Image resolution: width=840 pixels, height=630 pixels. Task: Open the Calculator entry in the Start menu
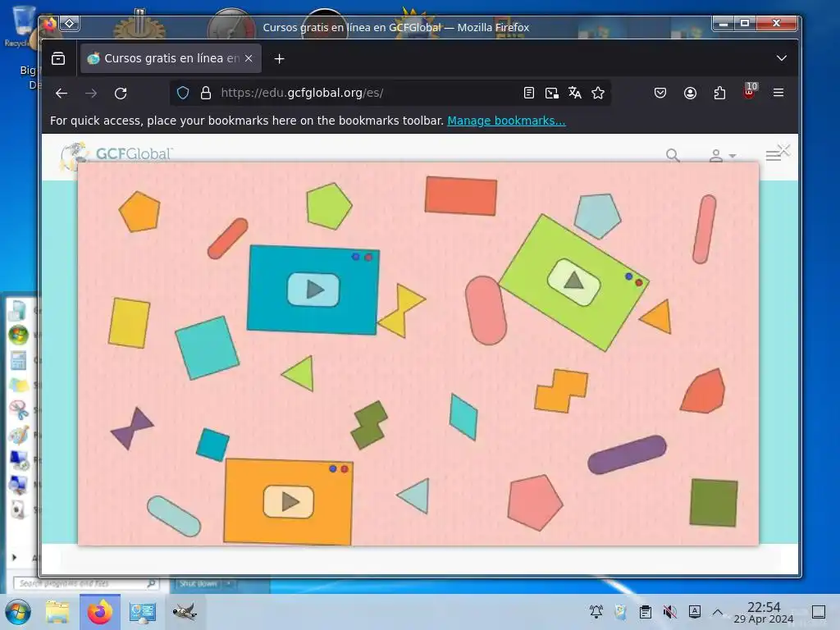point(19,360)
